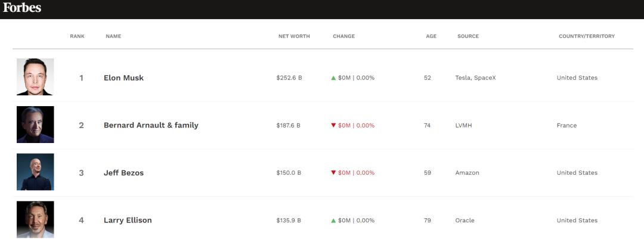Select the Jeff Bezos name link
Screen dimensions: 644x245
coord(123,173)
